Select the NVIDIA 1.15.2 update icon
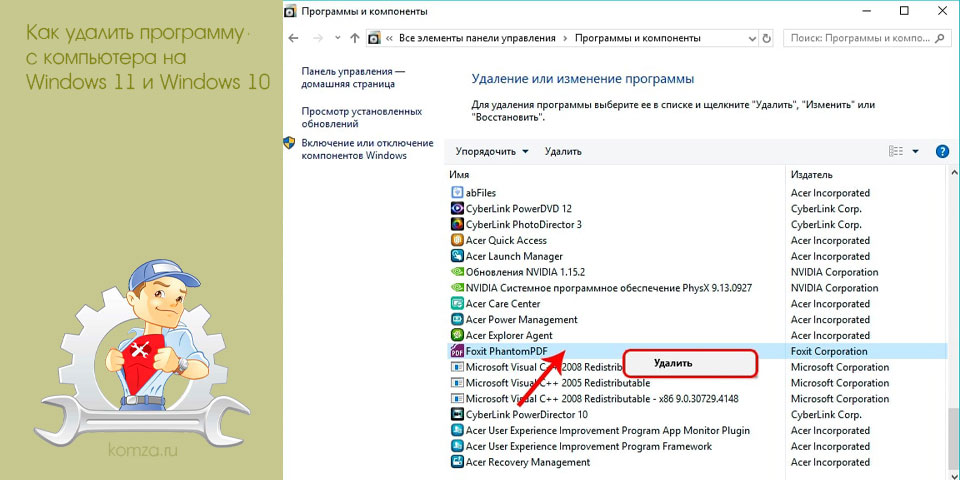960x480 pixels. point(457,272)
